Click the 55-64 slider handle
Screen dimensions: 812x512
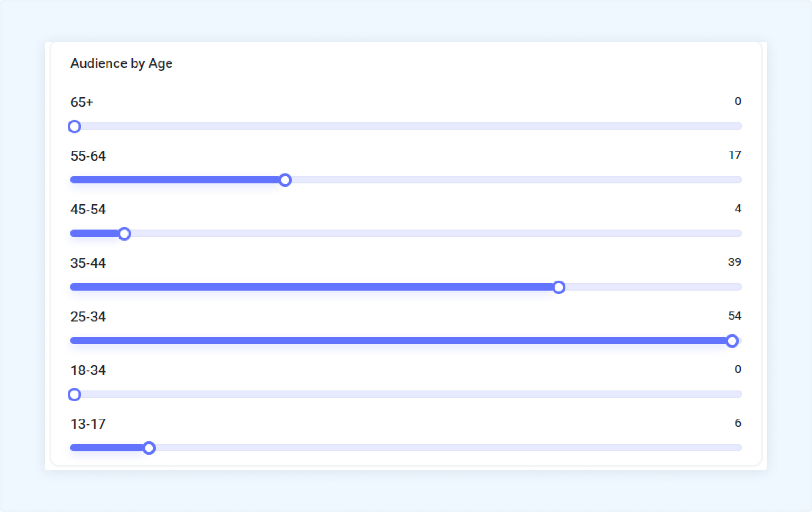pos(285,180)
